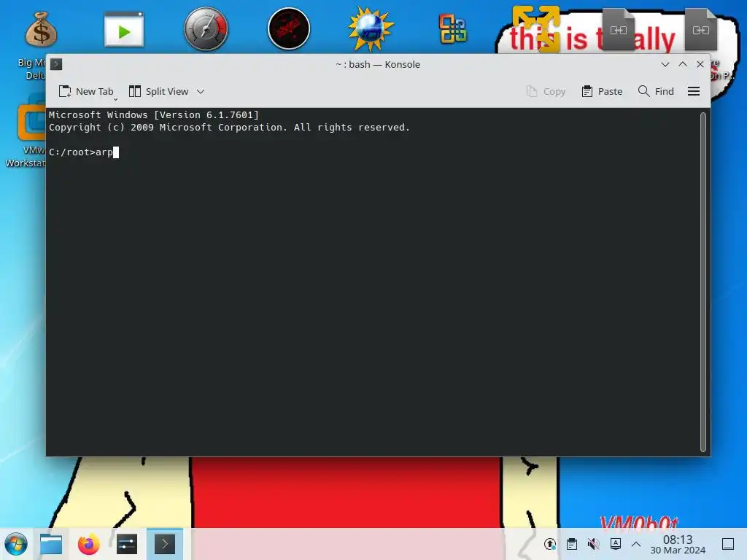Open the updates notifier tray icon

tap(550, 544)
